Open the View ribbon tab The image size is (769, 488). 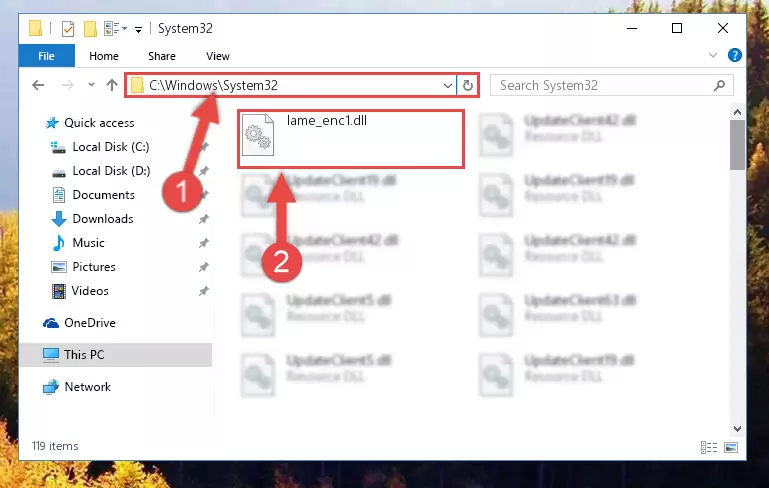point(218,56)
